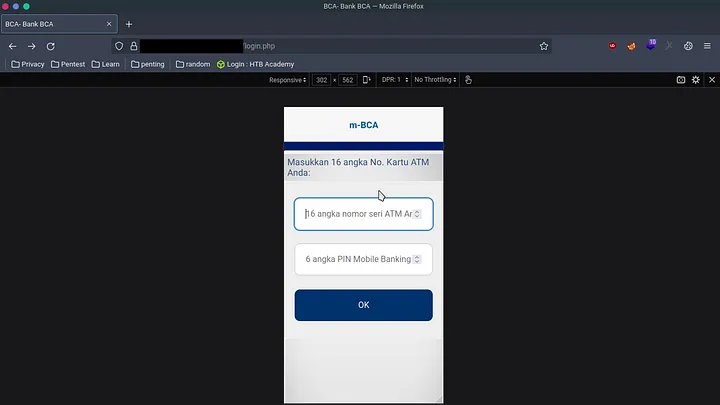Open a new tab with plus button
720x405 pixels.
129,24
